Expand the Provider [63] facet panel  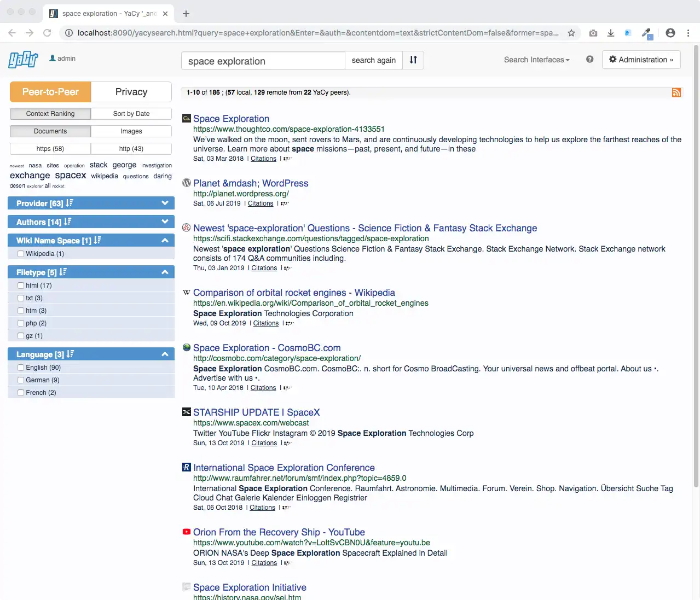[x=165, y=203]
